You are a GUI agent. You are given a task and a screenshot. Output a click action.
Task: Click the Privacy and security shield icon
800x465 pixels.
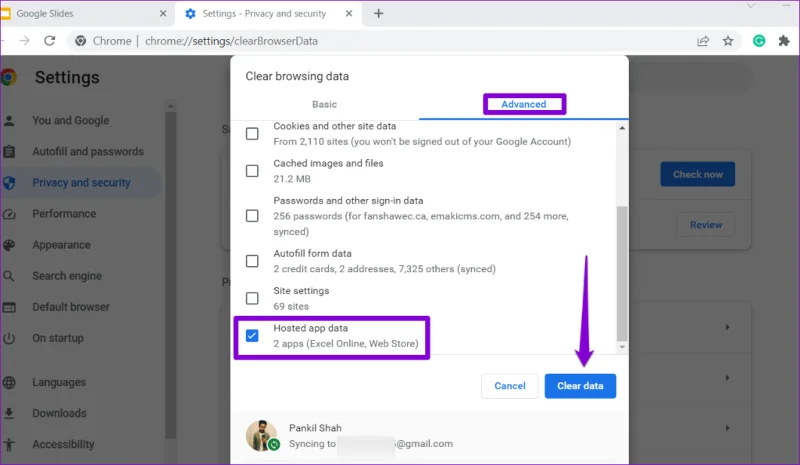[9, 183]
